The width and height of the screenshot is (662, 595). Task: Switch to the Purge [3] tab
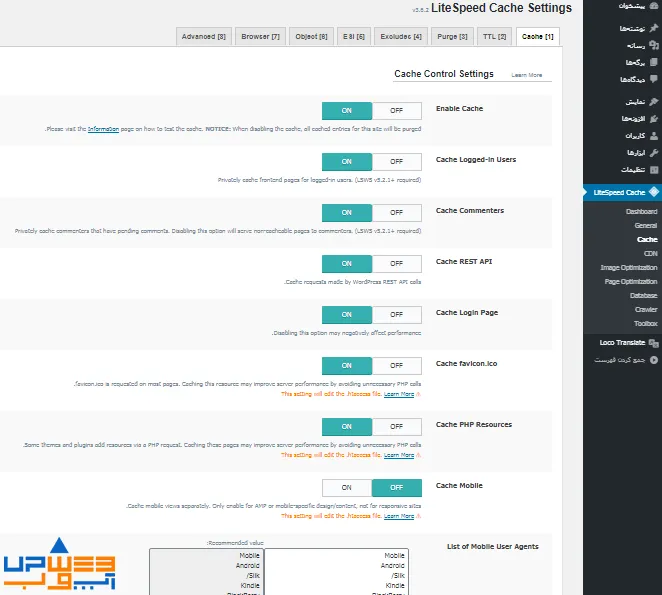453,37
